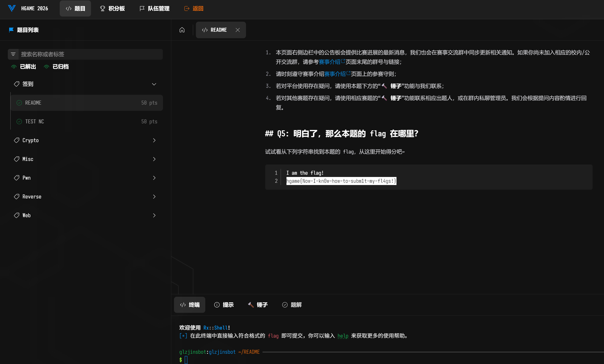Screen dimensions: 604x364
Task: Click the home icon in tab bar
Action: (x=182, y=30)
